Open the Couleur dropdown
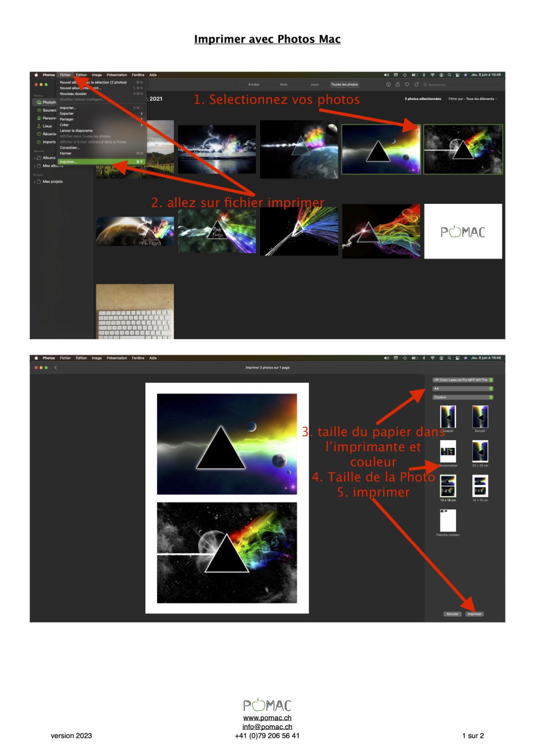The width and height of the screenshot is (535, 756). pyautogui.click(x=462, y=397)
